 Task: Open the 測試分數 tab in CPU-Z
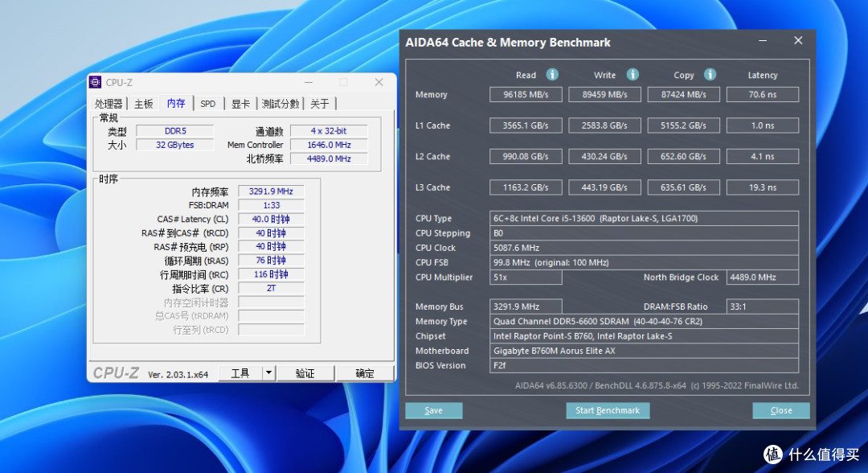click(280, 104)
